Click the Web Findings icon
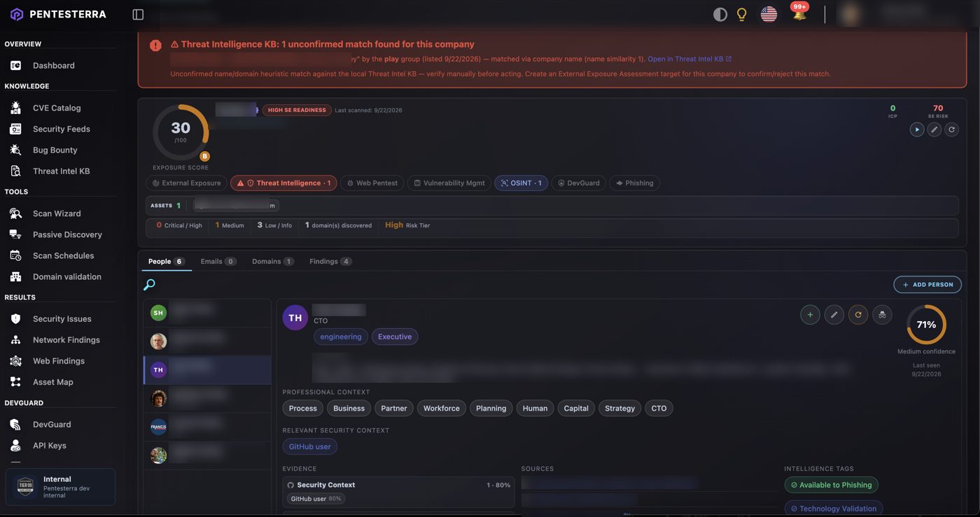Image resolution: width=980 pixels, height=517 pixels. point(15,361)
